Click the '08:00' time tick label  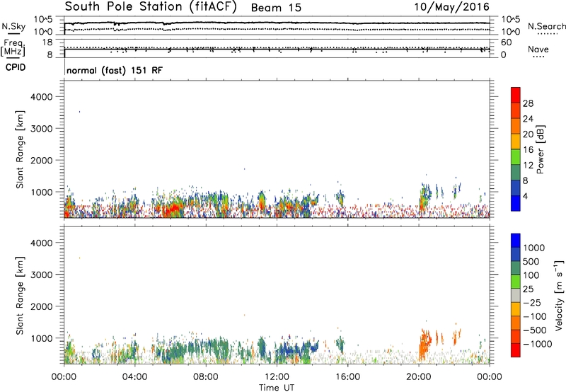[x=205, y=377]
